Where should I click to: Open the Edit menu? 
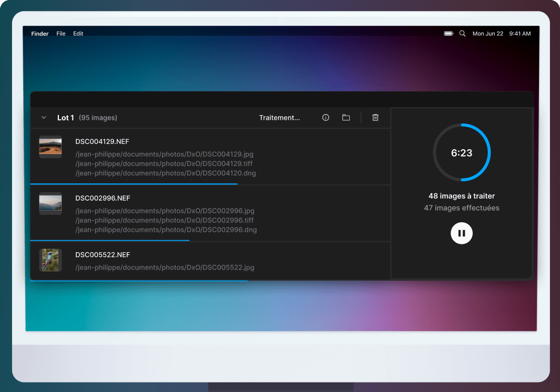78,34
